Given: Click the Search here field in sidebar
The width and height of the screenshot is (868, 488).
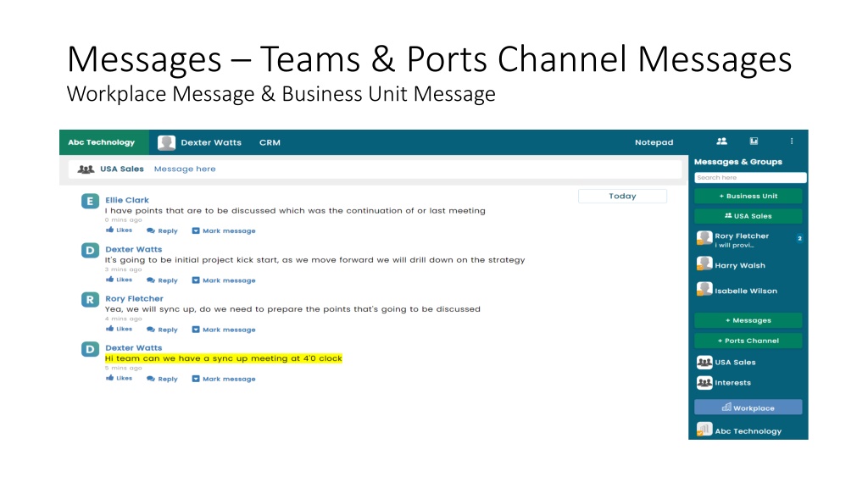Looking at the screenshot, I should click(750, 178).
